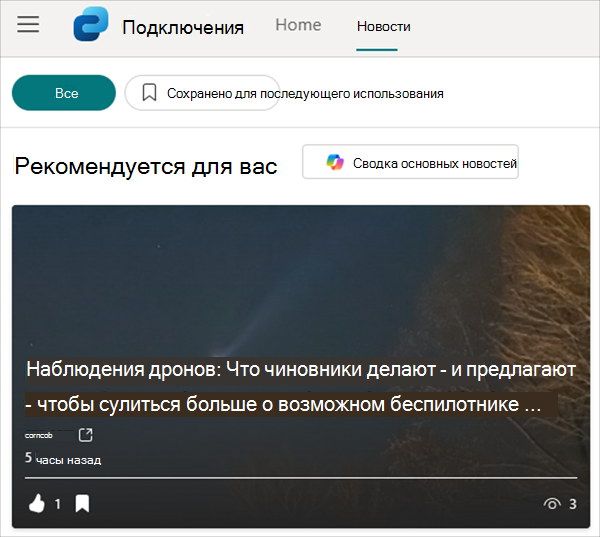Image resolution: width=600 pixels, height=537 pixels.
Task: Click the Copilot icon in the summary button
Action: [335, 162]
